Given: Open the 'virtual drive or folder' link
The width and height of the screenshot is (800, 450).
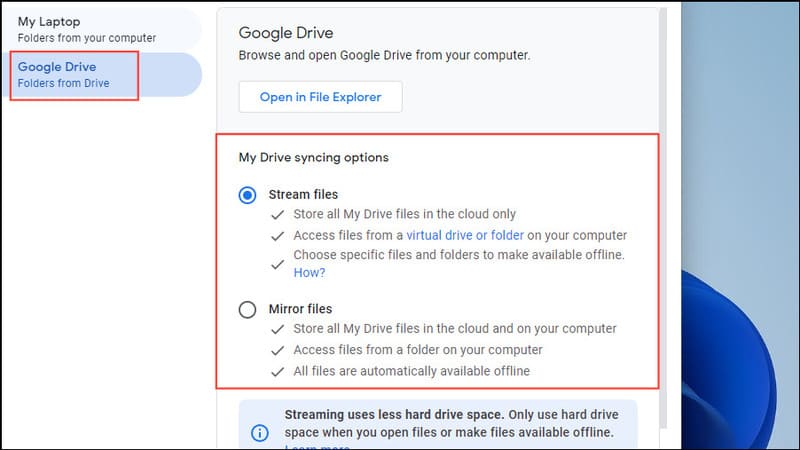Looking at the screenshot, I should [x=465, y=235].
